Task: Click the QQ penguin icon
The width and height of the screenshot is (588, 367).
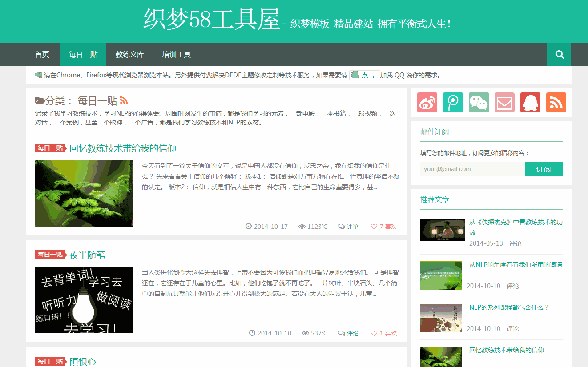Action: (x=530, y=103)
